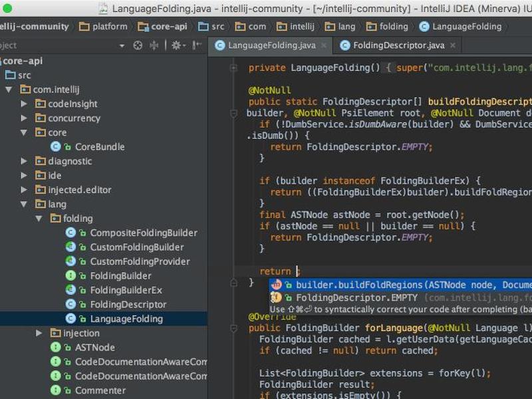Screen dimensions: 532x399
Task: Close the LanguageFolding.java tab
Action: coord(324,45)
